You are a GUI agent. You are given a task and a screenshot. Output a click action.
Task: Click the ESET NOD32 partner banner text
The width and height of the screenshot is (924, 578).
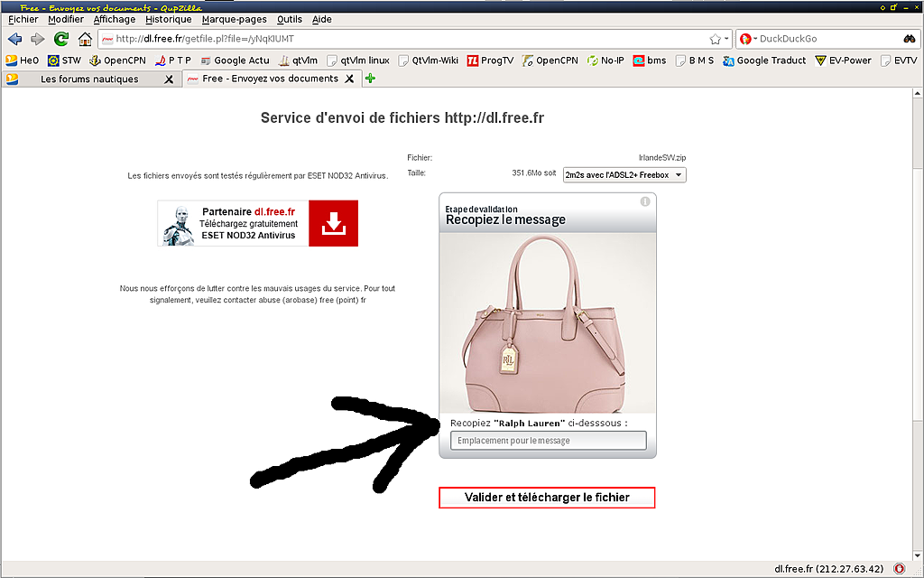click(x=248, y=224)
